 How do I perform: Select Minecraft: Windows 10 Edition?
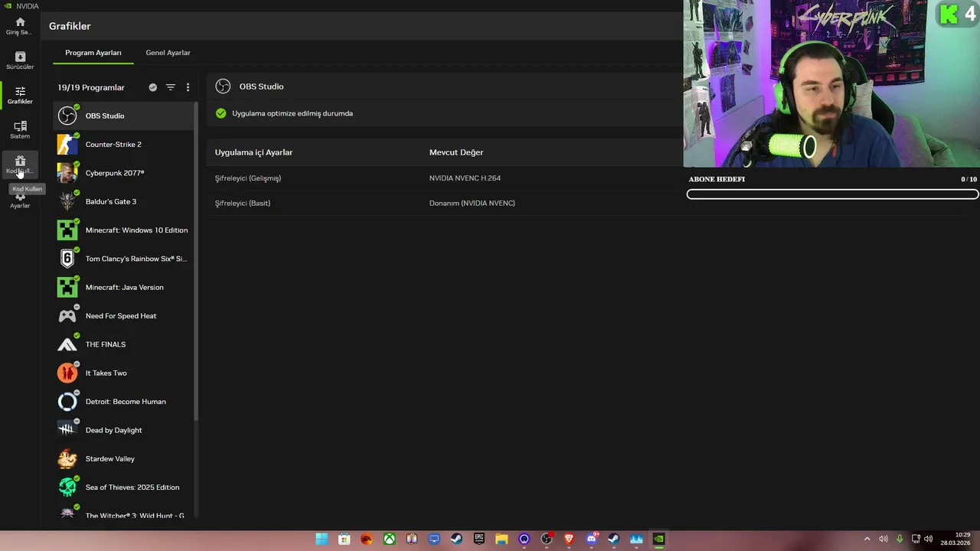pyautogui.click(x=123, y=230)
